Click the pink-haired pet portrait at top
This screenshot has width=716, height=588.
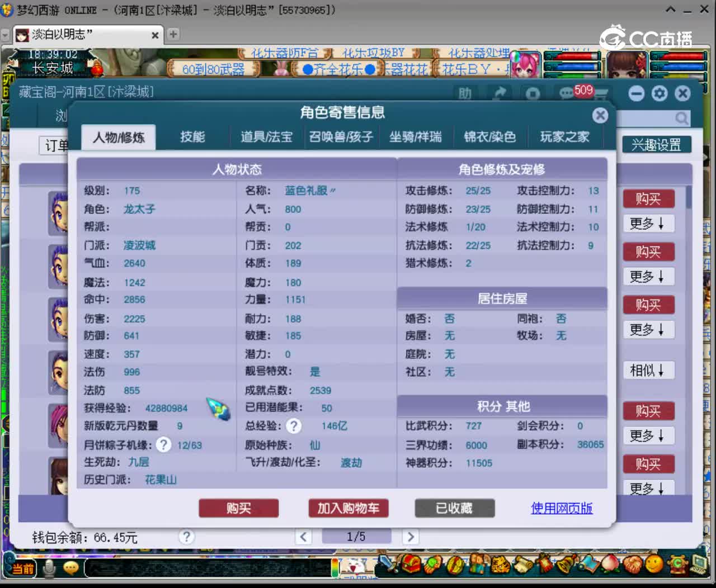(x=524, y=65)
